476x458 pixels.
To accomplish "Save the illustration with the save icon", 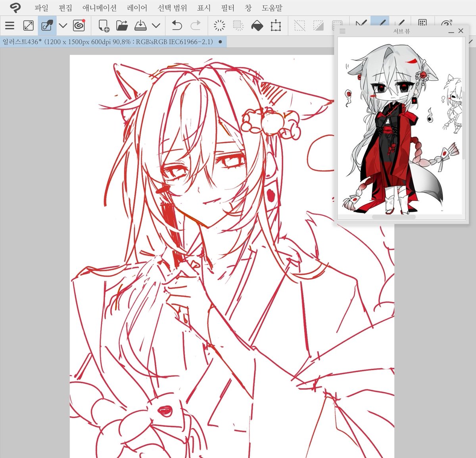I will (x=140, y=26).
